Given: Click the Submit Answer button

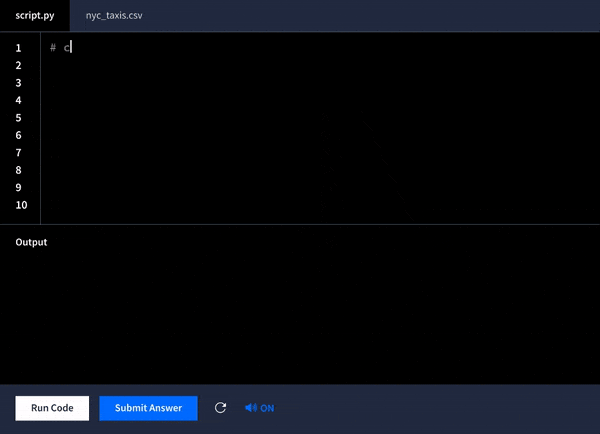Looking at the screenshot, I should pyautogui.click(x=148, y=408).
